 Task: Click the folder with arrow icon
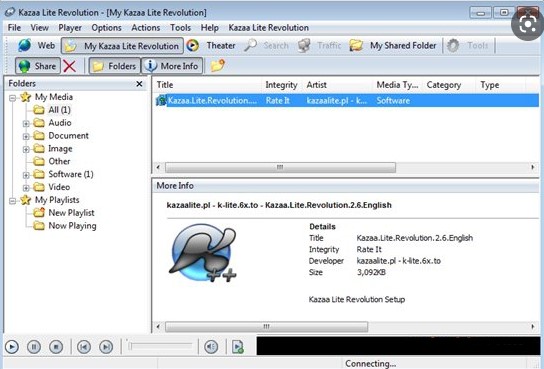pos(218,65)
